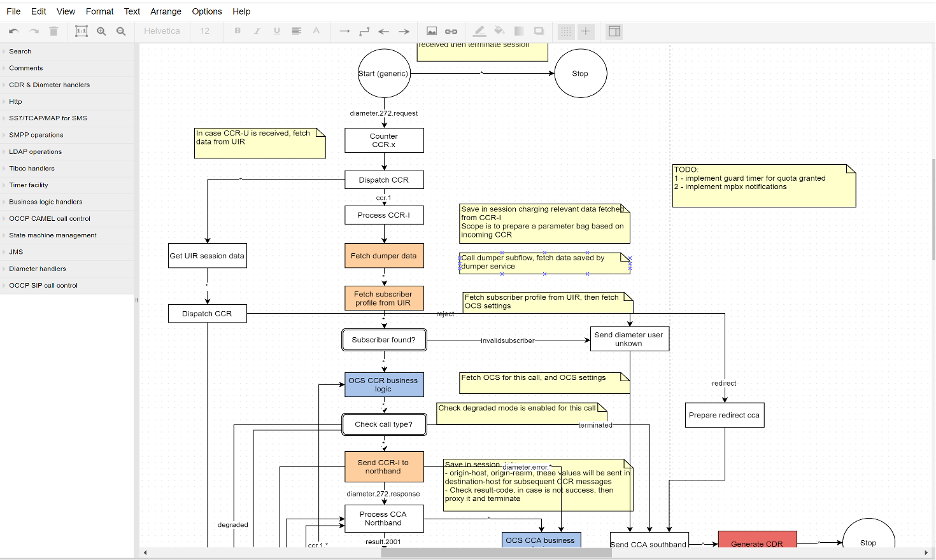Click the undo arrow icon
Image resolution: width=936 pixels, height=560 pixels.
tap(14, 31)
